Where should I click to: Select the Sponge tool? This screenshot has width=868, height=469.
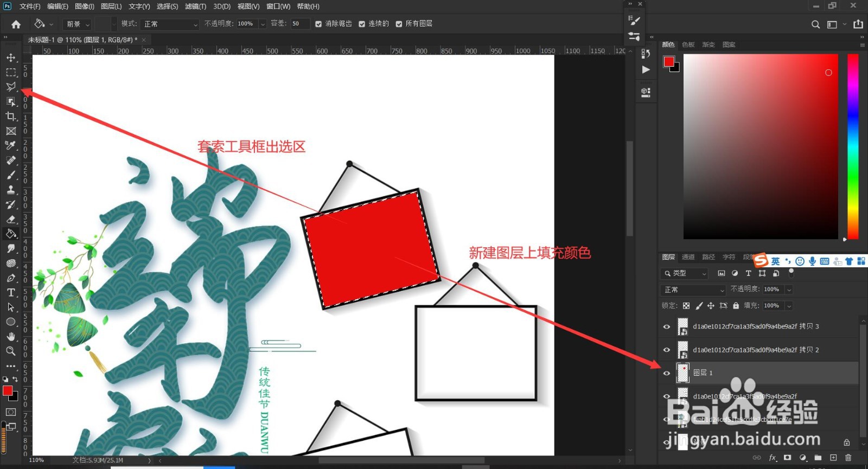click(x=11, y=263)
